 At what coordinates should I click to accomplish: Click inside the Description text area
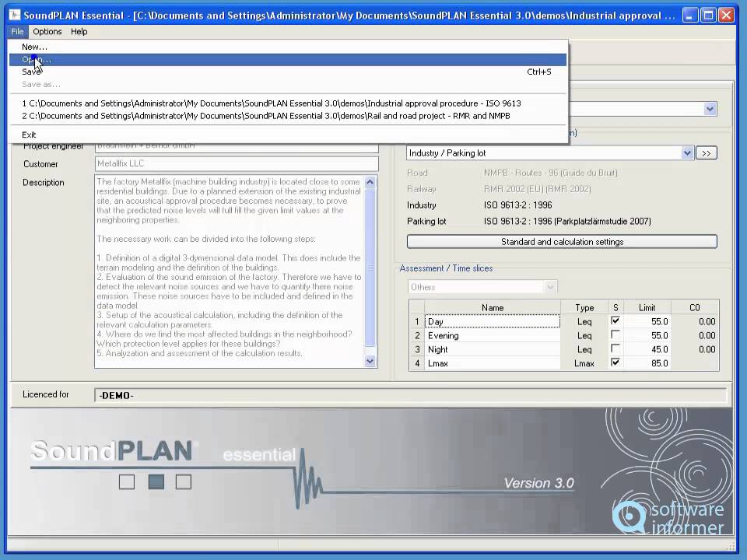pyautogui.click(x=229, y=271)
